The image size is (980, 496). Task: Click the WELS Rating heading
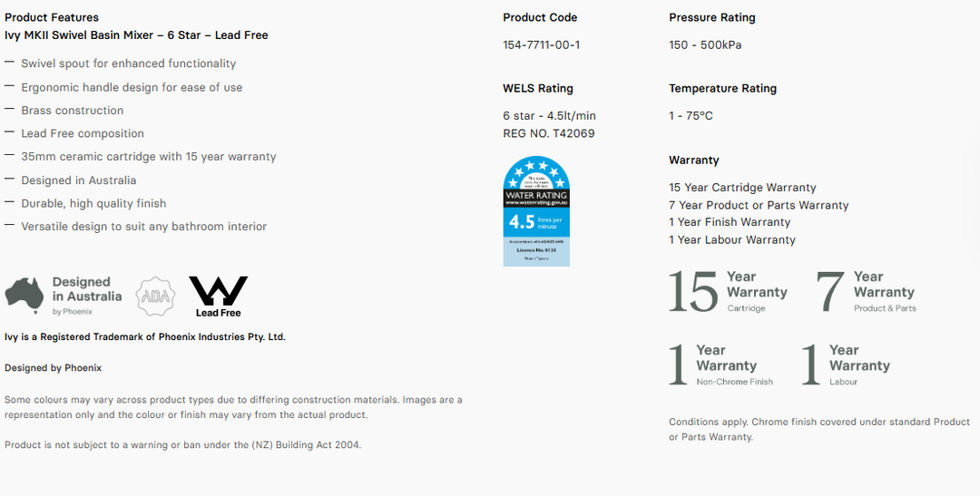pos(538,89)
